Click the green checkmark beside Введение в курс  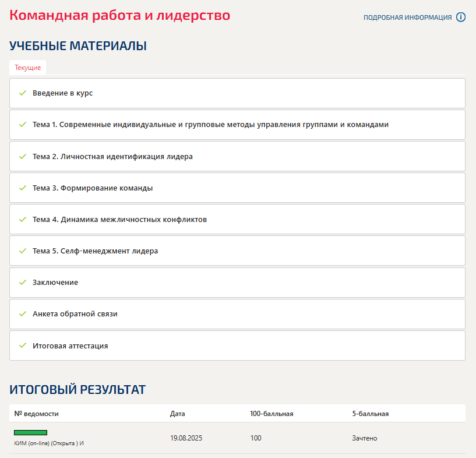click(x=23, y=93)
